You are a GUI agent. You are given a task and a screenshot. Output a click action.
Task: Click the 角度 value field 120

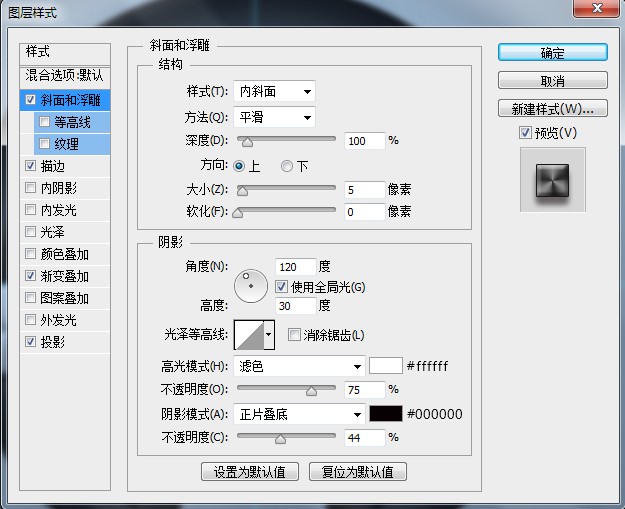(x=296, y=267)
